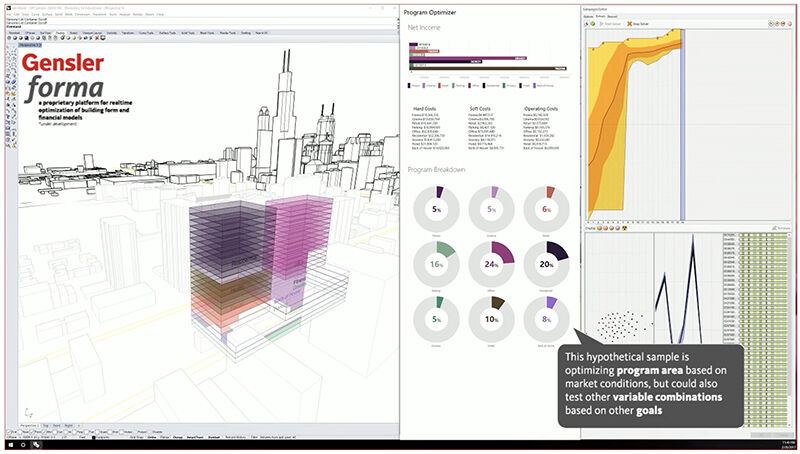Open the File menu in Rhino
Viewport: 800px width, 454px height.
click(9, 14)
